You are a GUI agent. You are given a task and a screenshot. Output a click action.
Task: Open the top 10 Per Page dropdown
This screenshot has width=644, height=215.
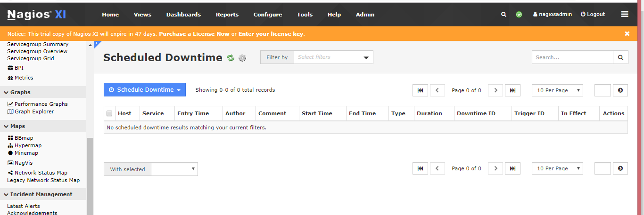pyautogui.click(x=557, y=90)
